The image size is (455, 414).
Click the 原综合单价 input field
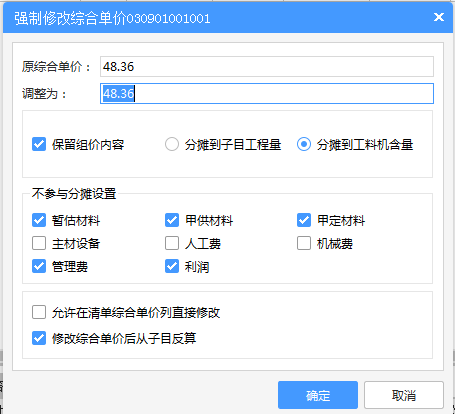tap(267, 67)
